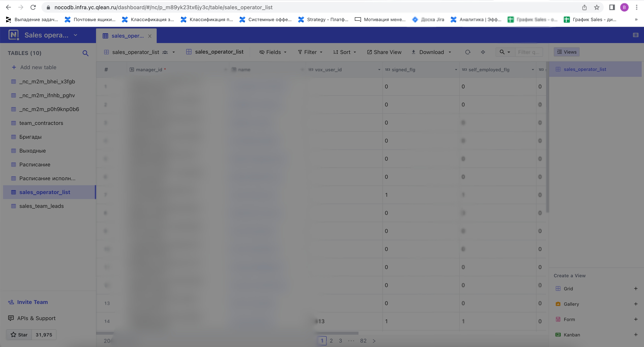Open the Sort dropdown
The width and height of the screenshot is (644, 347).
coord(344,52)
